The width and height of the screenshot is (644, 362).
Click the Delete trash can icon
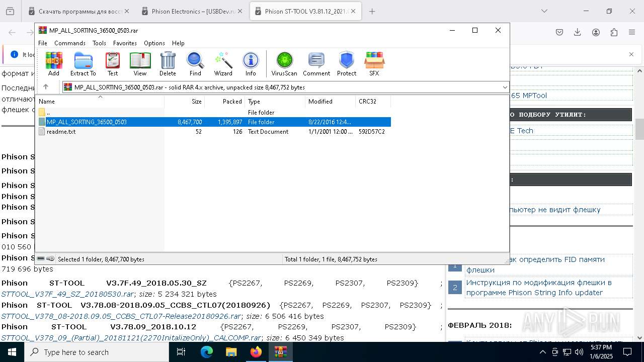tap(168, 64)
